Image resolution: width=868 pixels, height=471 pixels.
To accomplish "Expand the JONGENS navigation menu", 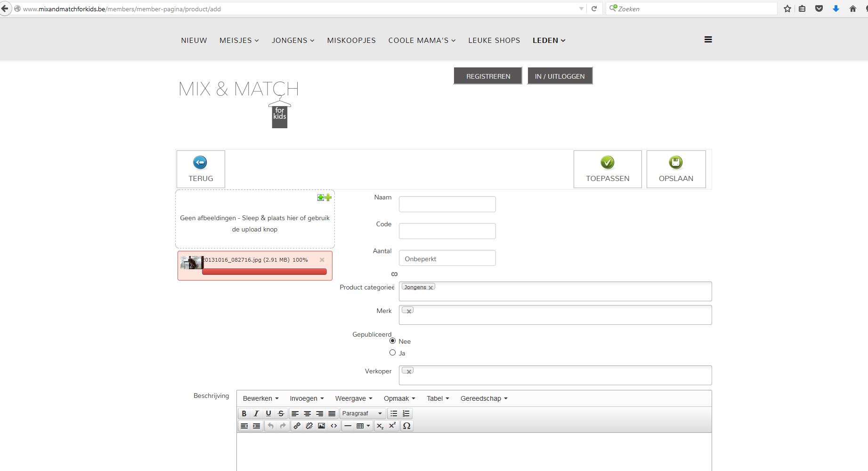I will [293, 41].
